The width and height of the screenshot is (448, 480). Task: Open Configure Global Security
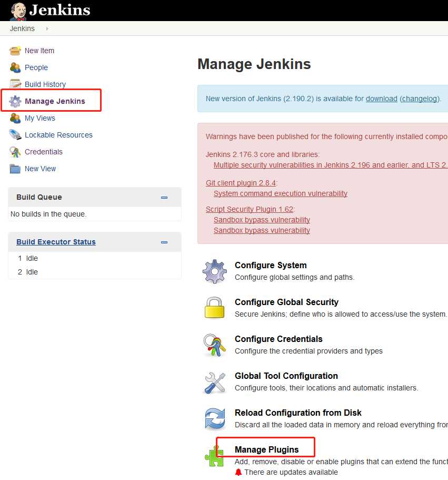pos(286,302)
